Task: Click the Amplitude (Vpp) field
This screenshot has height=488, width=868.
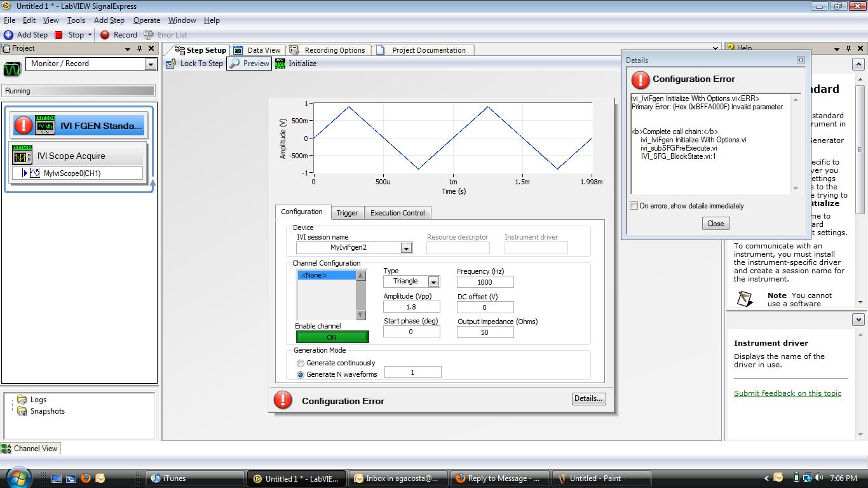Action: click(411, 307)
